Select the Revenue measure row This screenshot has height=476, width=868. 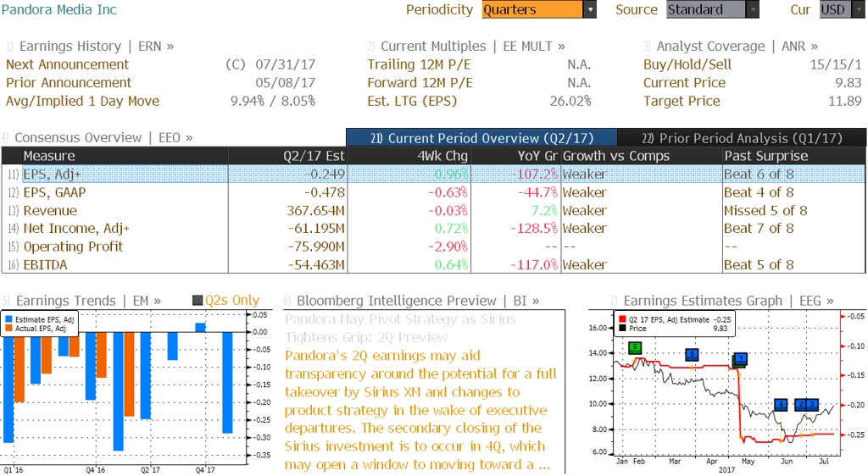(x=433, y=210)
